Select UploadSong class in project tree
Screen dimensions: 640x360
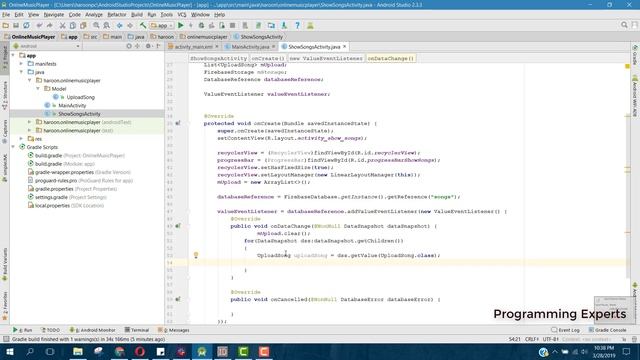80,97
